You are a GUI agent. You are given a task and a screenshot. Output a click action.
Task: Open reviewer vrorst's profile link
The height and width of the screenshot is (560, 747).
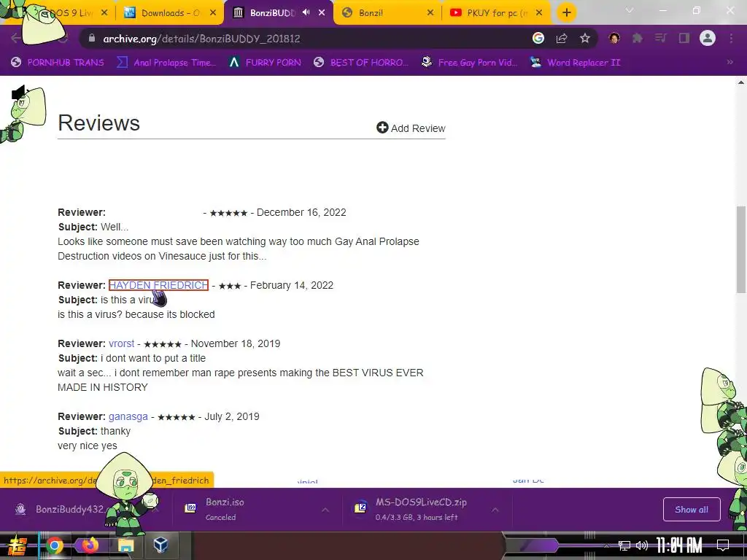[122, 343]
